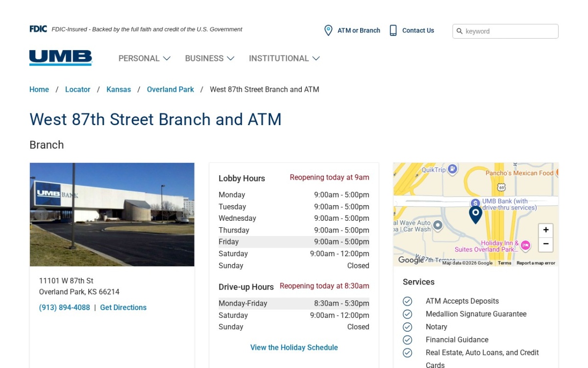588x368 pixels.
Task: Click the ATM Accepts Deposits checkmark icon
Action: (407, 301)
